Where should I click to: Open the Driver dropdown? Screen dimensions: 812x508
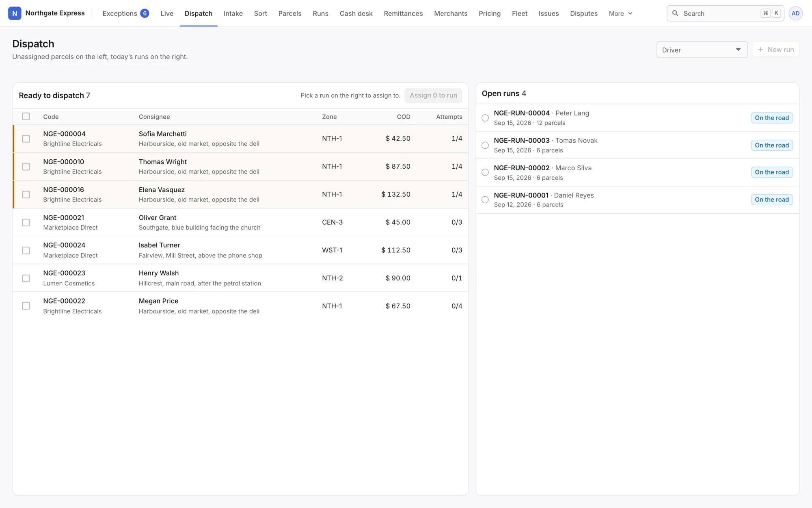pos(702,50)
